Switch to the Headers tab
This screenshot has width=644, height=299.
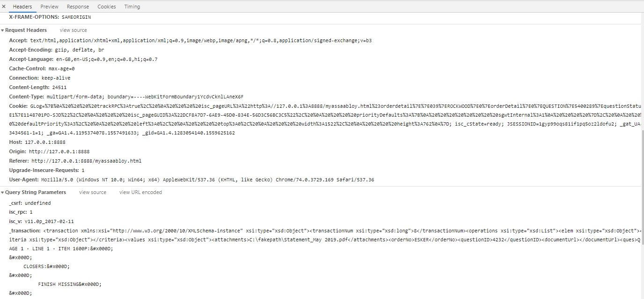coord(22,7)
